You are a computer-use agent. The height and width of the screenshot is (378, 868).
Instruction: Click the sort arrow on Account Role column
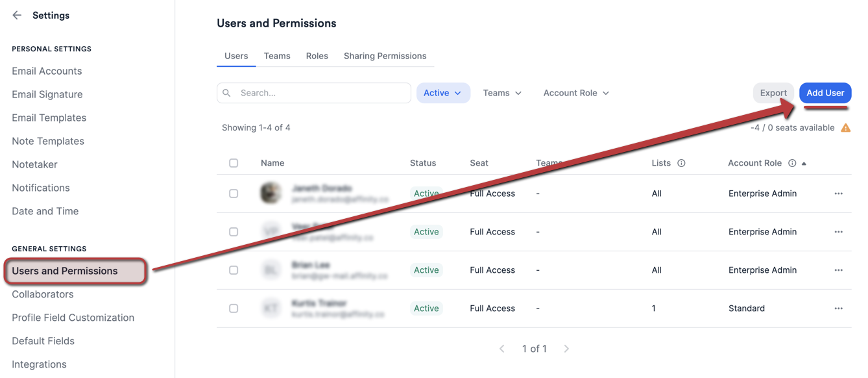click(x=803, y=163)
